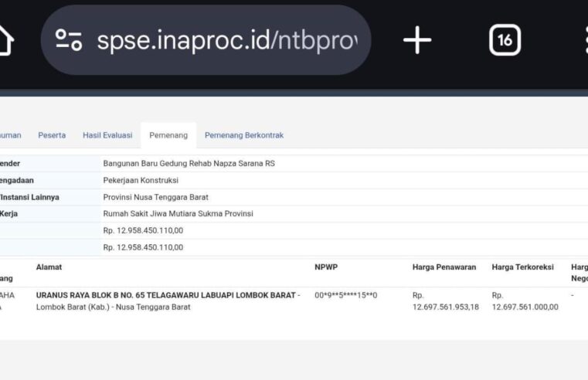This screenshot has height=380, width=588.
Task: Open browser three-dot overflow menu
Action: pos(583,40)
